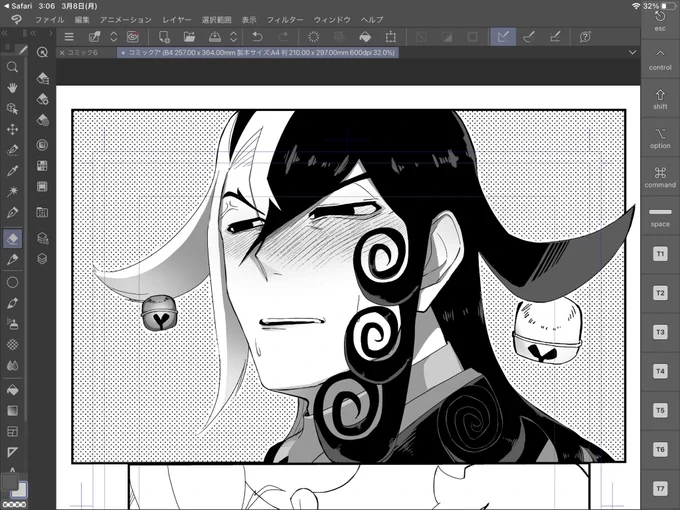
Task: Open the レイヤー menu
Action: (x=177, y=20)
